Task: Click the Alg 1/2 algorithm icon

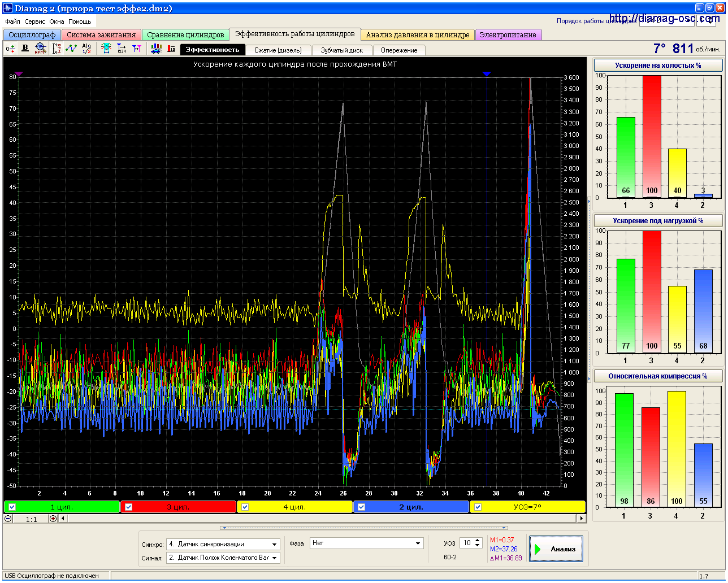Action: coord(86,49)
